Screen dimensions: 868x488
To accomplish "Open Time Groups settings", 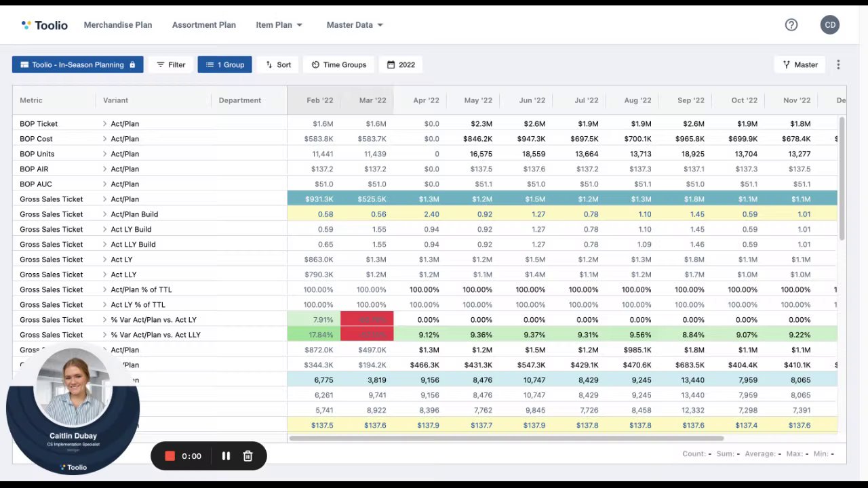I will click(339, 64).
